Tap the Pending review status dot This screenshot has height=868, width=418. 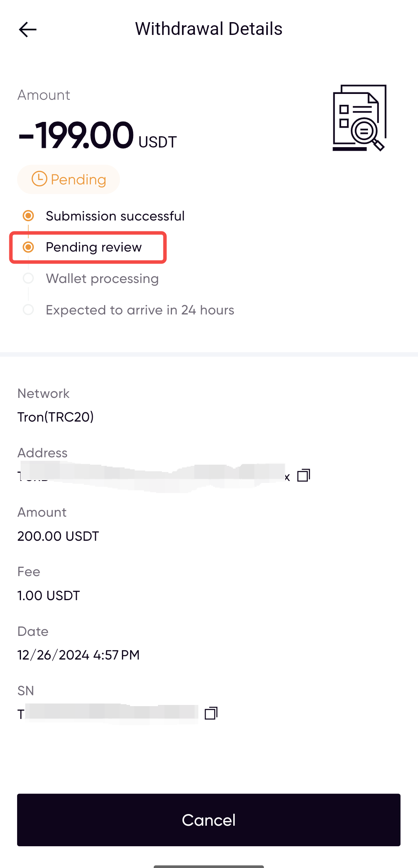(29, 247)
